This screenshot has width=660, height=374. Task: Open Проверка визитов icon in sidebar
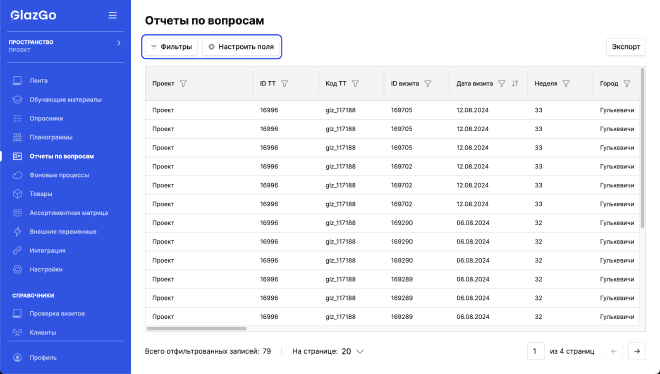[17, 313]
